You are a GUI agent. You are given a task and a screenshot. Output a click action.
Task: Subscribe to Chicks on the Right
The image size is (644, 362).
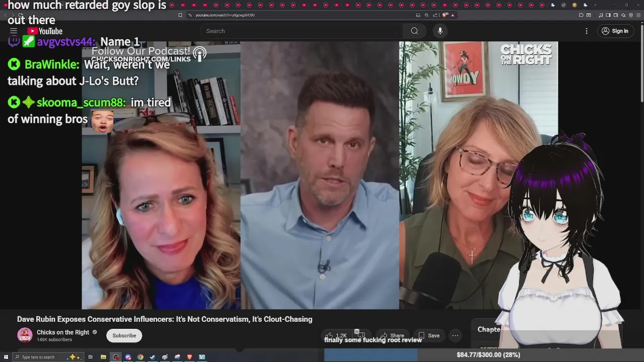click(124, 335)
